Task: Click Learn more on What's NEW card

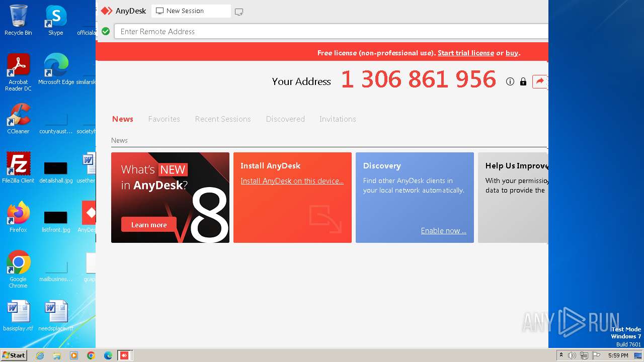Action: pos(149,225)
